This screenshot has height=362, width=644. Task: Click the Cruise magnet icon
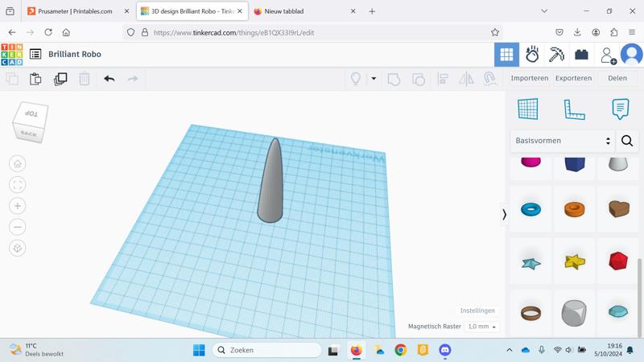coord(489,78)
